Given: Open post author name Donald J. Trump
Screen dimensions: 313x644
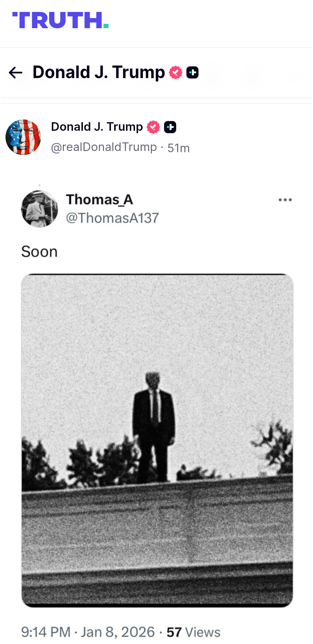Looking at the screenshot, I should [x=97, y=127].
